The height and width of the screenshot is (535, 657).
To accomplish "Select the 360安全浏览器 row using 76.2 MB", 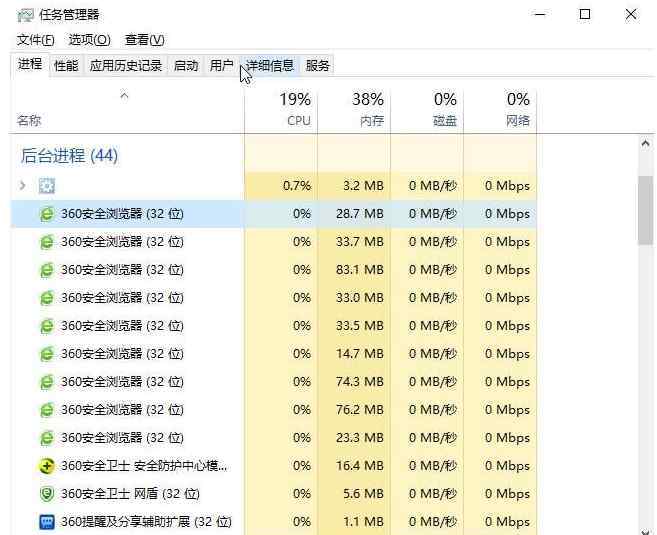I will click(x=274, y=410).
